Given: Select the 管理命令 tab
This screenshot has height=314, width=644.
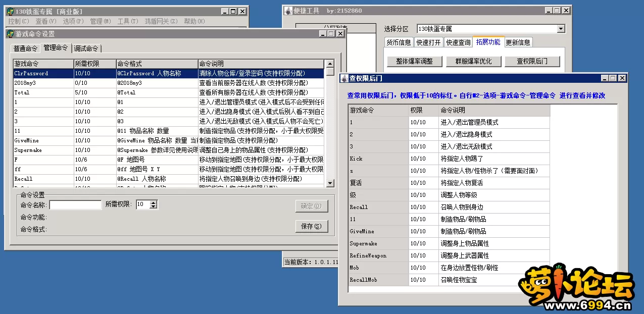Looking at the screenshot, I should (56, 47).
